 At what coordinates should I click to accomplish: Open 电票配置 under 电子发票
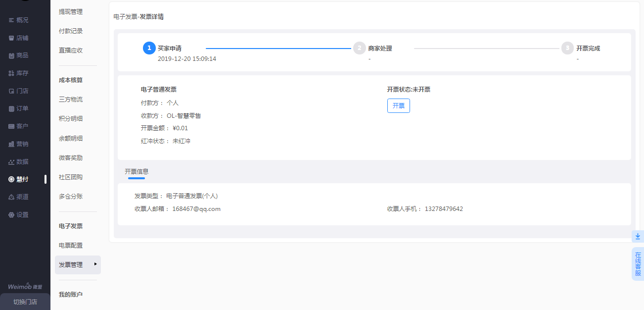[x=71, y=246]
